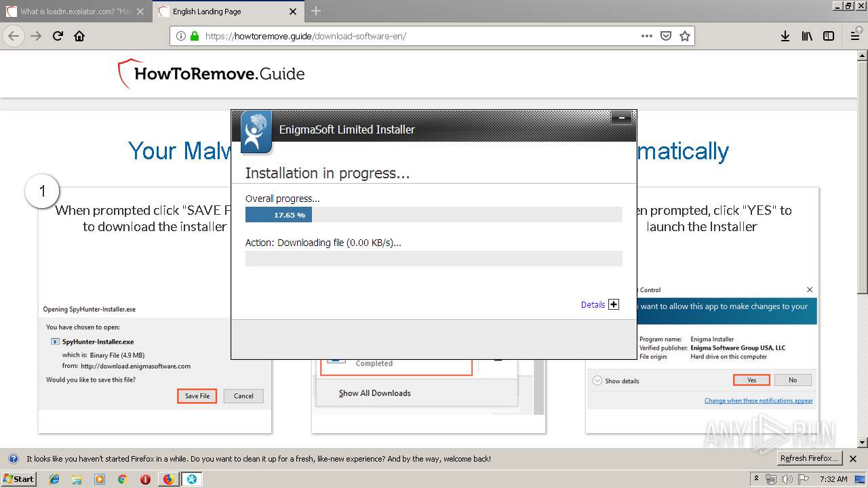Viewport: 868px width, 488px height.
Task: Dismiss the Firefox notification bar
Action: click(x=853, y=459)
